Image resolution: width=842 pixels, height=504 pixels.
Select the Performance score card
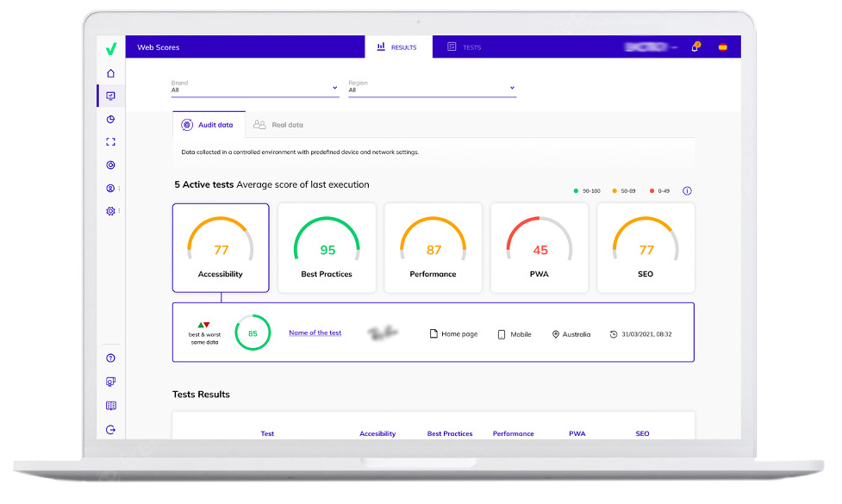pyautogui.click(x=433, y=247)
